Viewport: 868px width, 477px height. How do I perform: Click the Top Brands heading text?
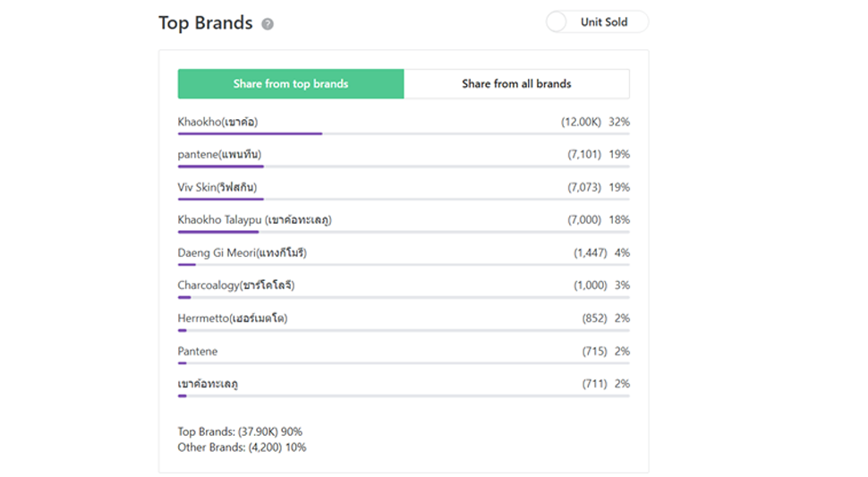tap(206, 23)
